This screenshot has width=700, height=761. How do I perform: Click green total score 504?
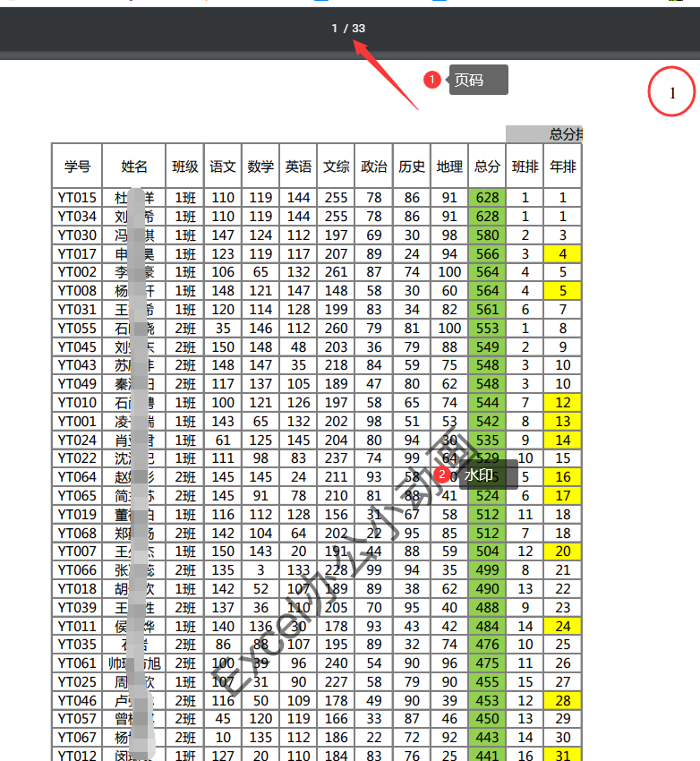(x=487, y=552)
